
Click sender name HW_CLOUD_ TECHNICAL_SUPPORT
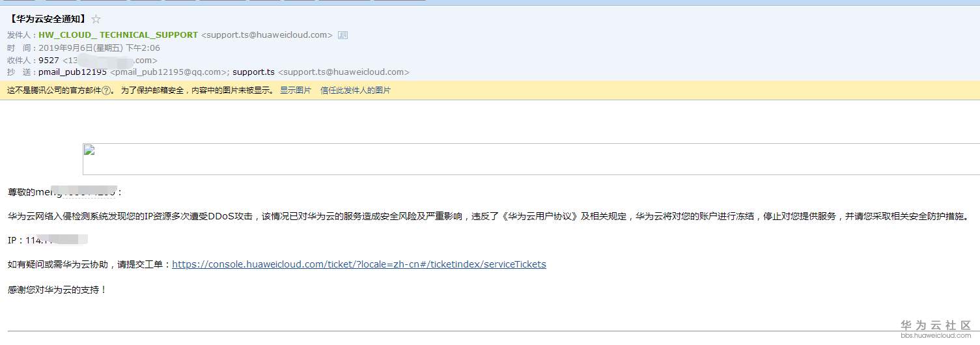(x=118, y=35)
